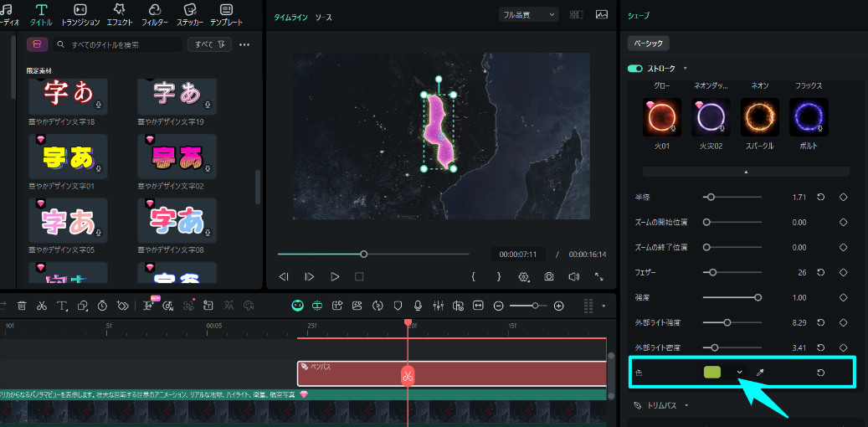The width and height of the screenshot is (868, 427).
Task: Reset the 半径 value
Action: (821, 197)
